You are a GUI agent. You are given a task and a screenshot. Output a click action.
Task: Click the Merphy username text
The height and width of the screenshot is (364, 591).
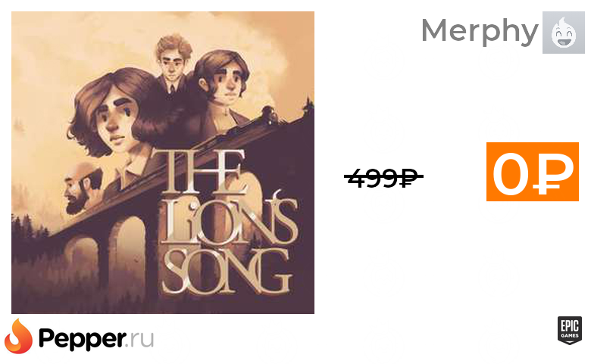point(480,31)
